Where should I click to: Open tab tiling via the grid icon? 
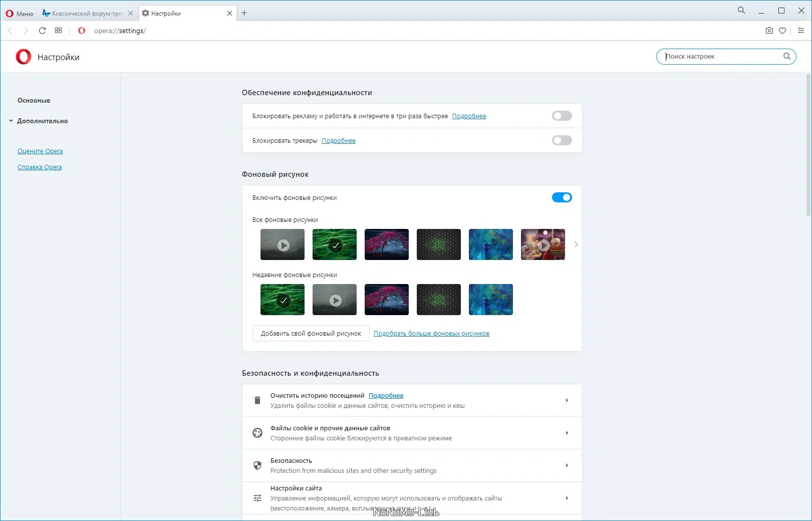(x=58, y=31)
